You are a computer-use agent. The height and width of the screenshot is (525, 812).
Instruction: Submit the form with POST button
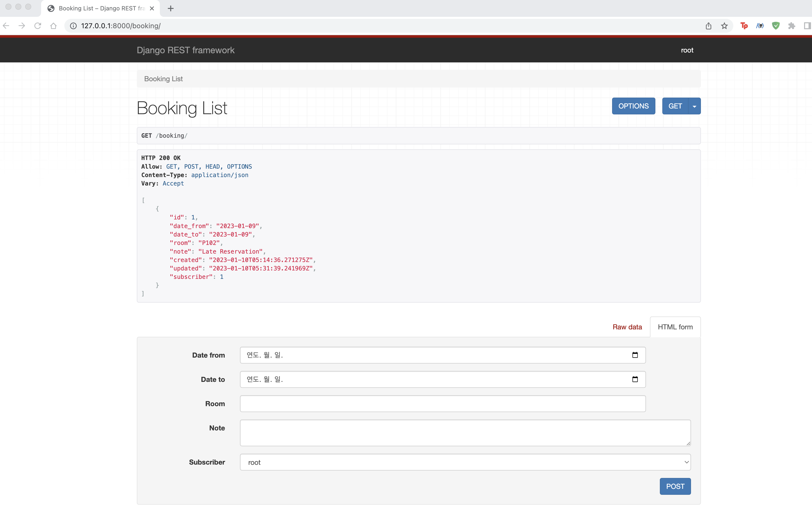(675, 486)
